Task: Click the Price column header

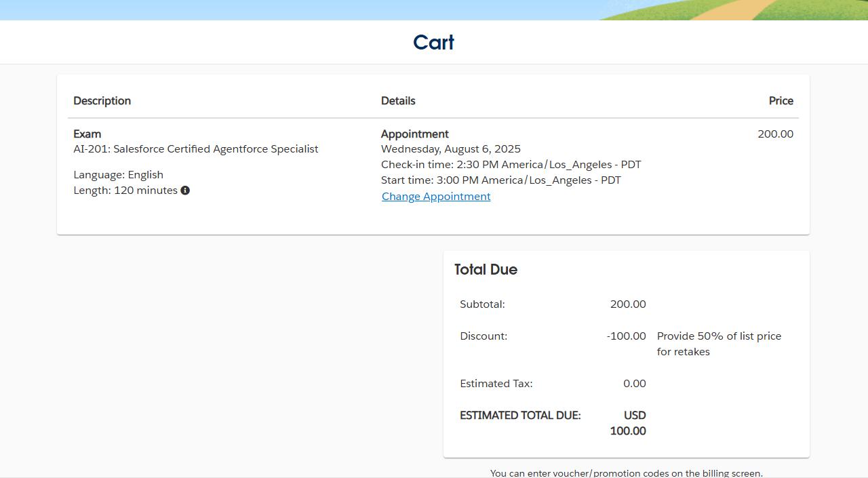Action: pyautogui.click(x=781, y=100)
